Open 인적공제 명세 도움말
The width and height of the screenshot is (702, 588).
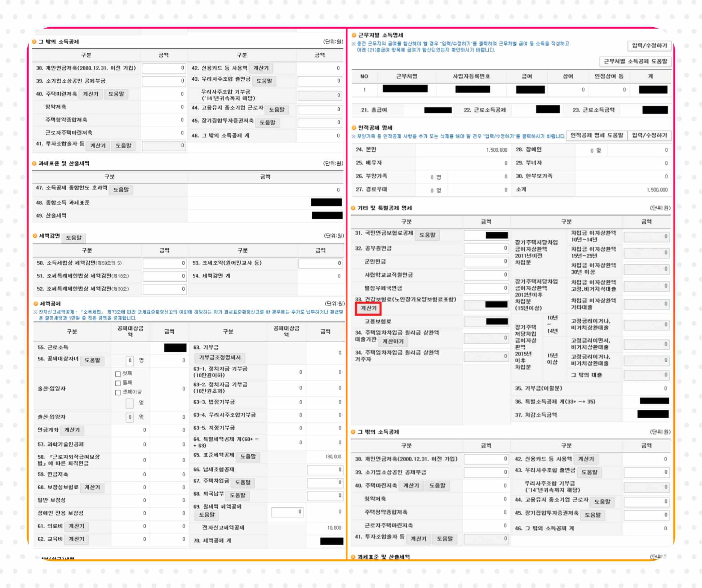[x=597, y=135]
